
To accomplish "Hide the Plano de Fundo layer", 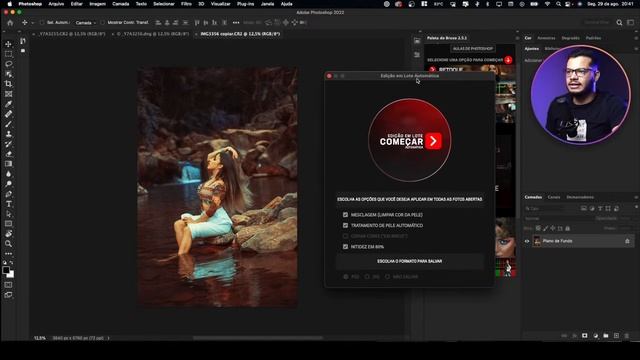I will (x=527, y=241).
